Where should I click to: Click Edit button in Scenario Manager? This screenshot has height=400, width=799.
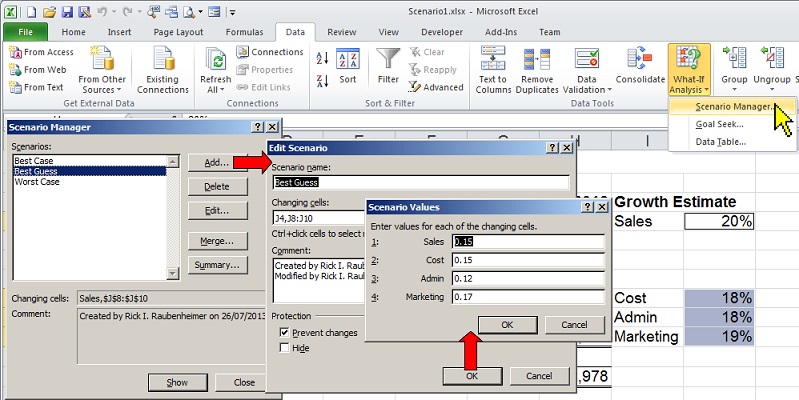coord(217,210)
